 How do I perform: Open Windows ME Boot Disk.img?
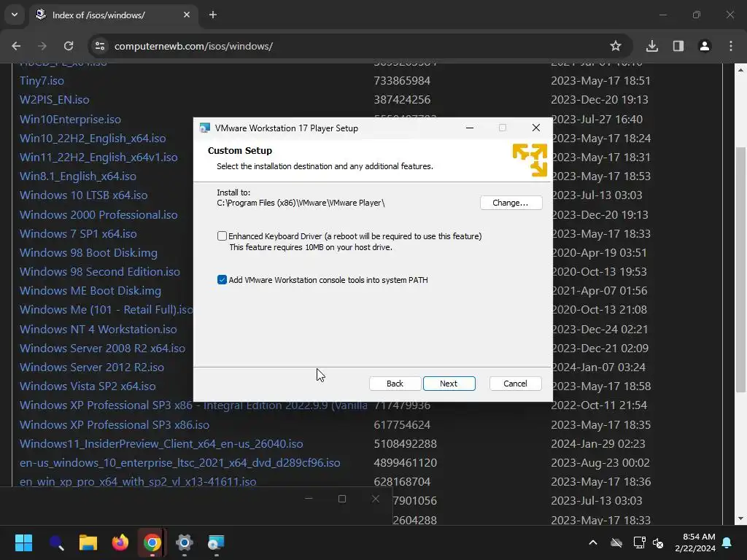[90, 290]
